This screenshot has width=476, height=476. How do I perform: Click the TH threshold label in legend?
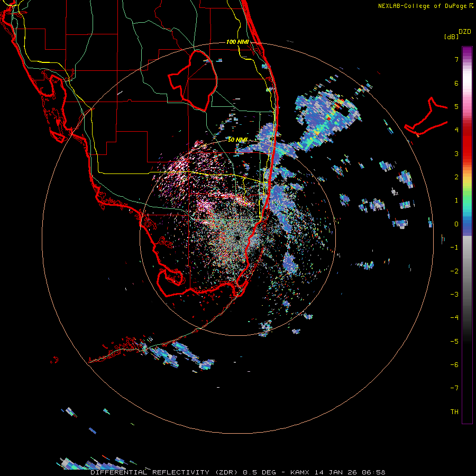(454, 411)
